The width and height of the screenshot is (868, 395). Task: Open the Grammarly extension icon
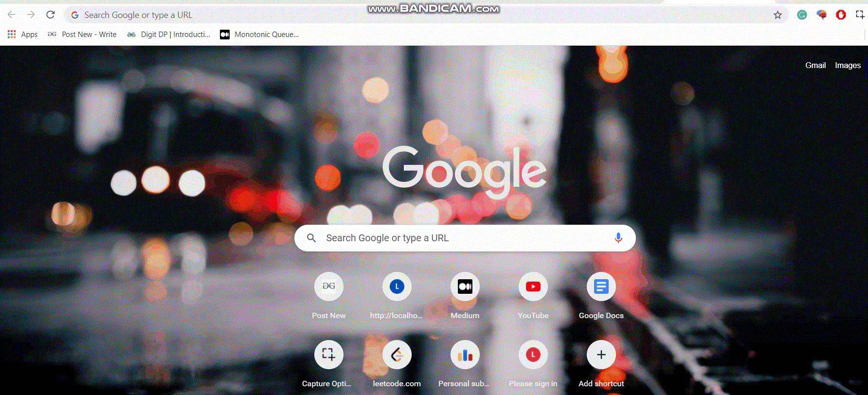coord(802,15)
